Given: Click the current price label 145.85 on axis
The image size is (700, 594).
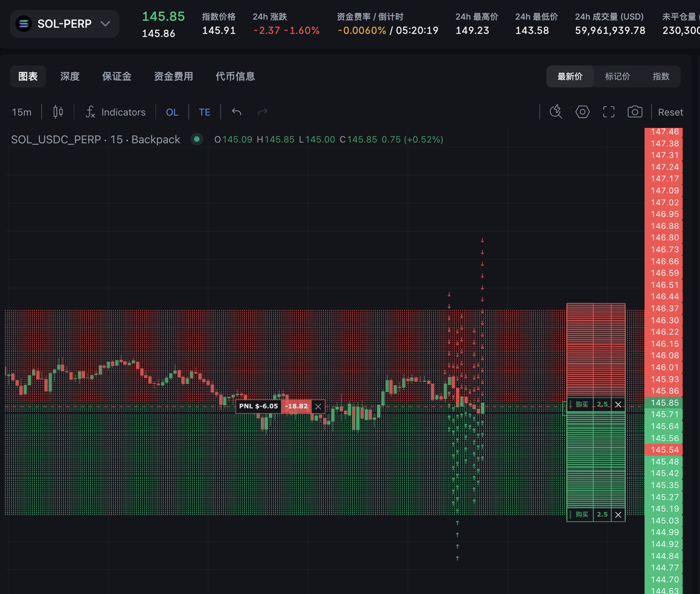Looking at the screenshot, I should click(664, 403).
